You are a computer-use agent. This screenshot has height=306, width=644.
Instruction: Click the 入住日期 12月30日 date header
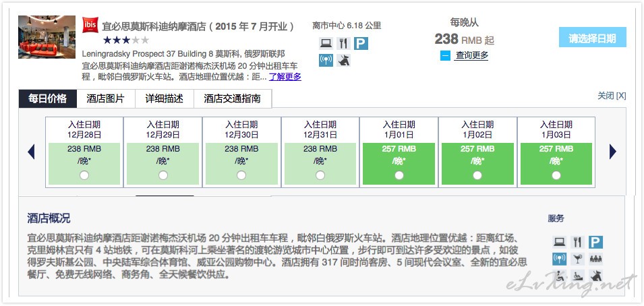pos(241,129)
